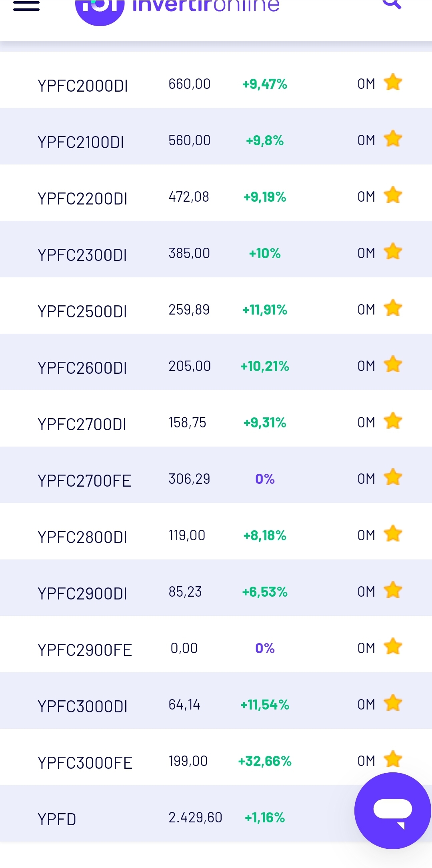Click the star on YPFC2100DI row
This screenshot has height=868, width=432.
pyautogui.click(x=393, y=139)
